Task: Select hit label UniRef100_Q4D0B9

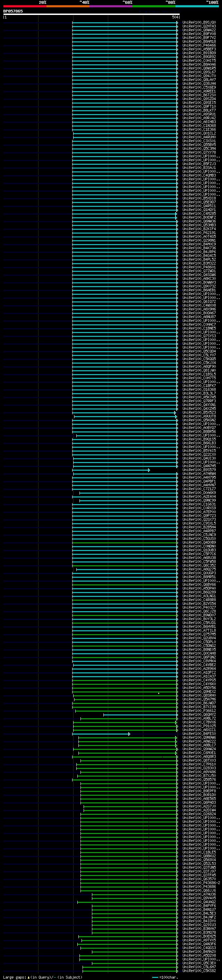Action: [x=199, y=543]
